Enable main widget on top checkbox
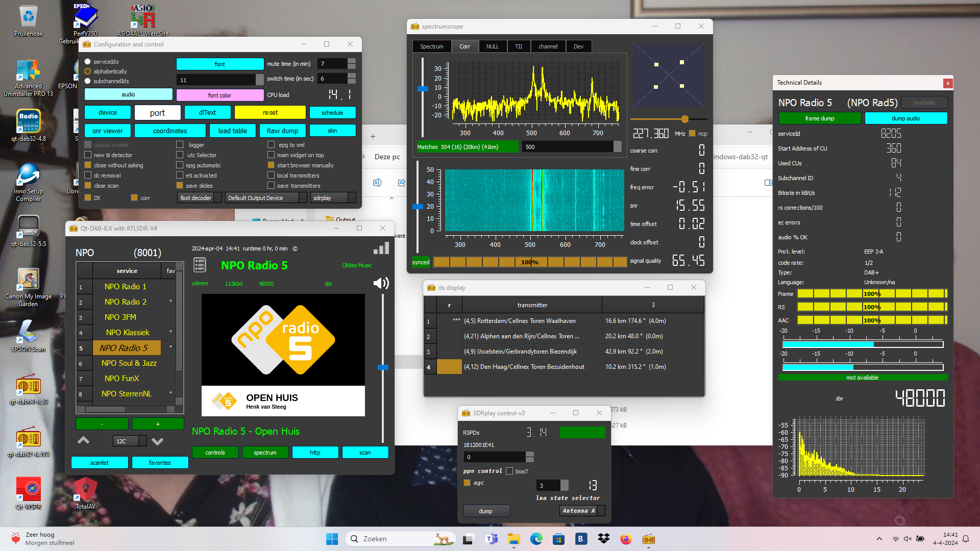 click(271, 155)
